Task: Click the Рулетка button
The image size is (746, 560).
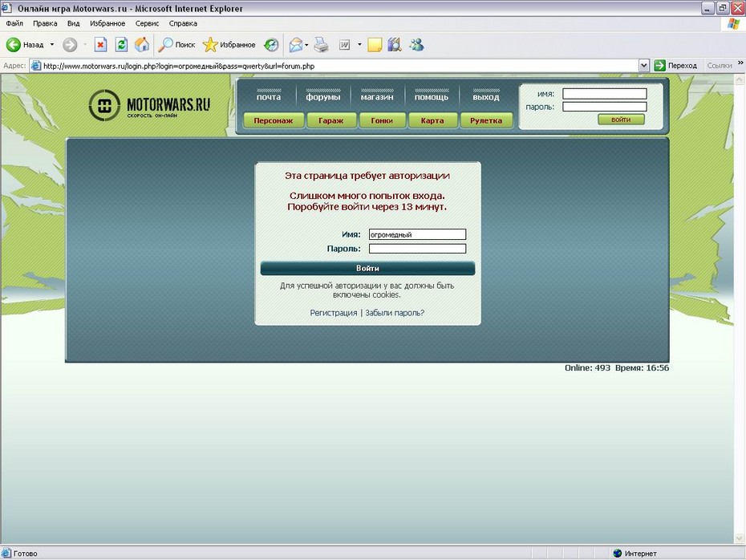Action: click(486, 120)
